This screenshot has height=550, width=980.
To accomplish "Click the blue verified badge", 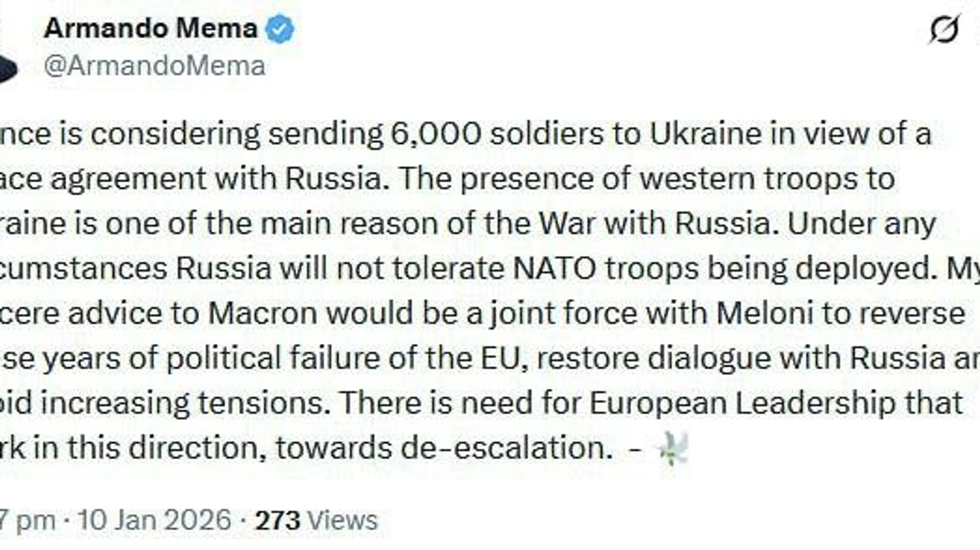I will 281,29.
